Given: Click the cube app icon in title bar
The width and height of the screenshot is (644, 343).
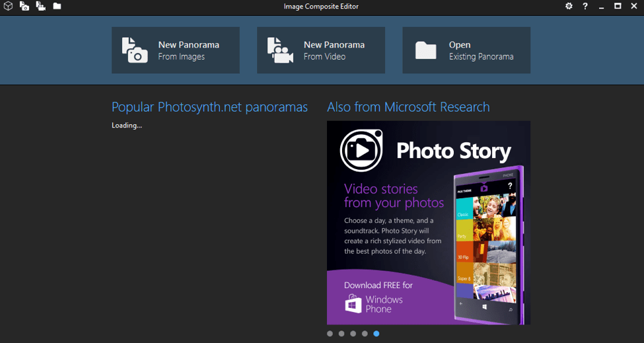Looking at the screenshot, I should (x=8, y=6).
